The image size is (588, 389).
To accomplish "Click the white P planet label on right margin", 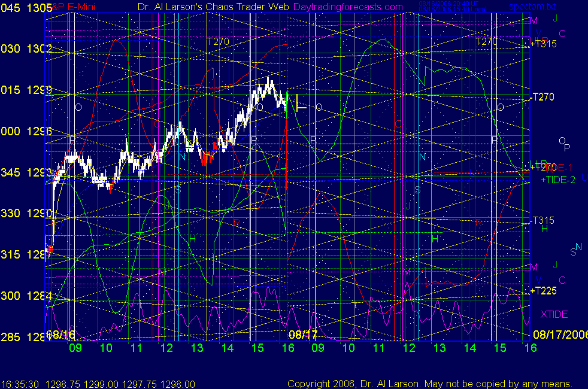I will tap(567, 148).
